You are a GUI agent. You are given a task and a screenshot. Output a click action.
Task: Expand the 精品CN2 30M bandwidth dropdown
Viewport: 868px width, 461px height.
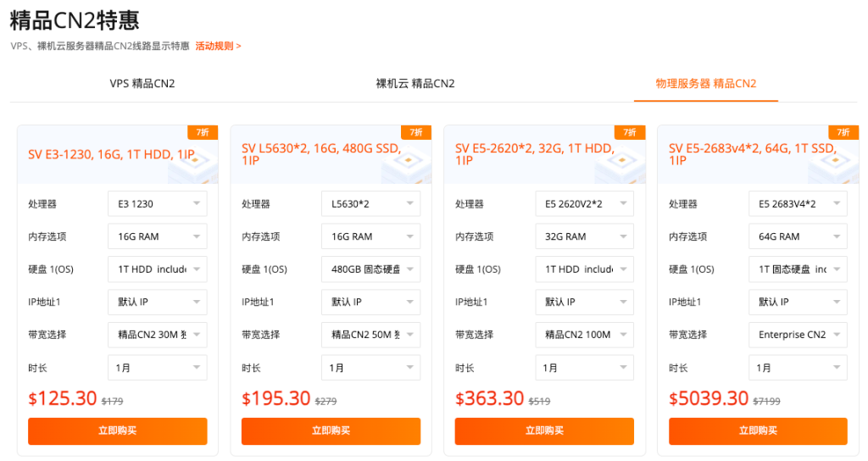pyautogui.click(x=157, y=335)
